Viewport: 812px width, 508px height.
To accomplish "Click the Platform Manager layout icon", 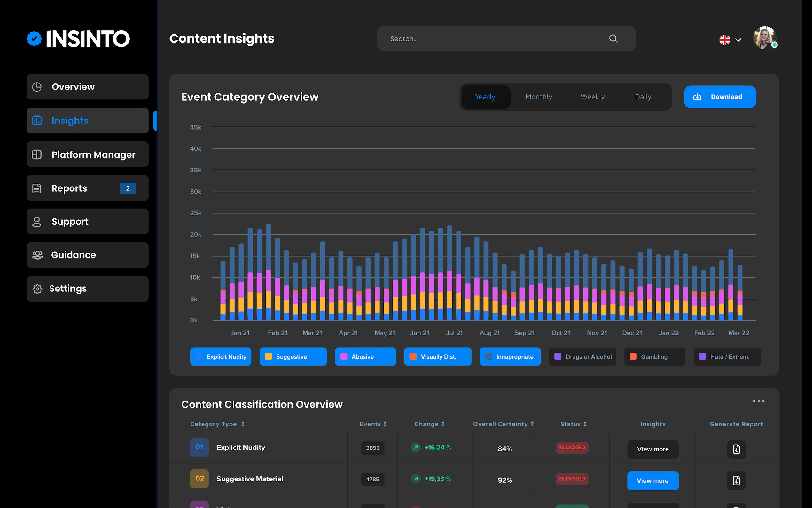I will 36,155.
